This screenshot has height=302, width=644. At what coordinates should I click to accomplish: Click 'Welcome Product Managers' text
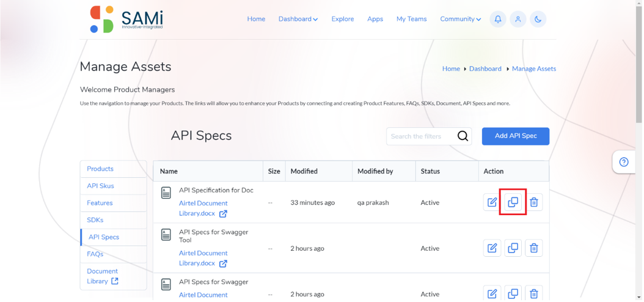tap(127, 90)
